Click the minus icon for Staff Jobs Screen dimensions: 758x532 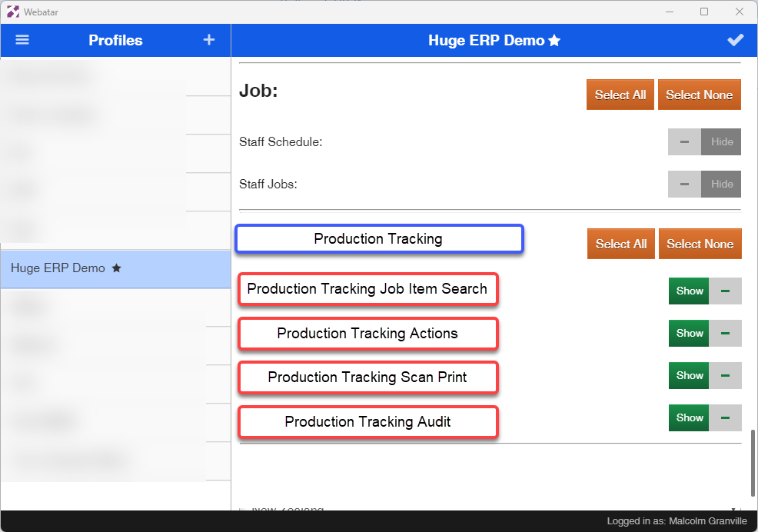coord(684,184)
